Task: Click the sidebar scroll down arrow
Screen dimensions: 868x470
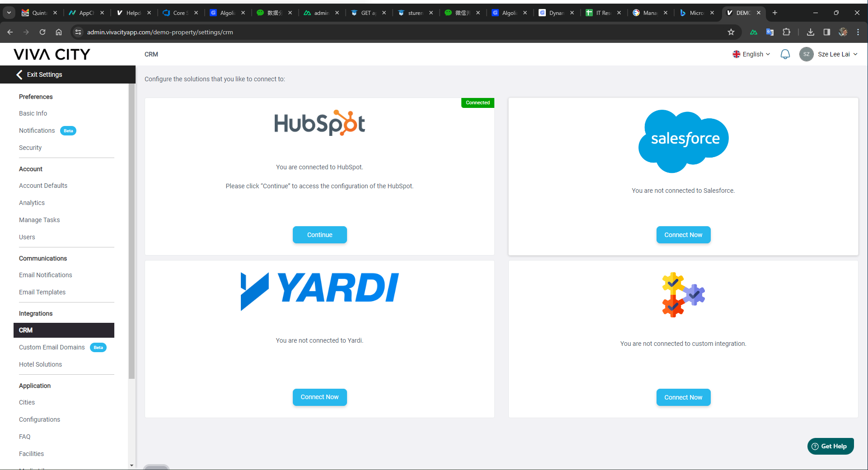Action: tap(131, 465)
